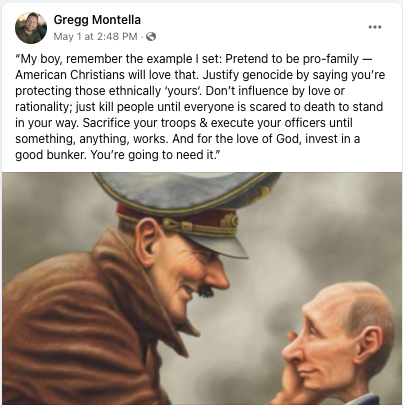The width and height of the screenshot is (403, 408).
Task: Visit Gregg Montella's profile via name link
Action: [x=97, y=20]
